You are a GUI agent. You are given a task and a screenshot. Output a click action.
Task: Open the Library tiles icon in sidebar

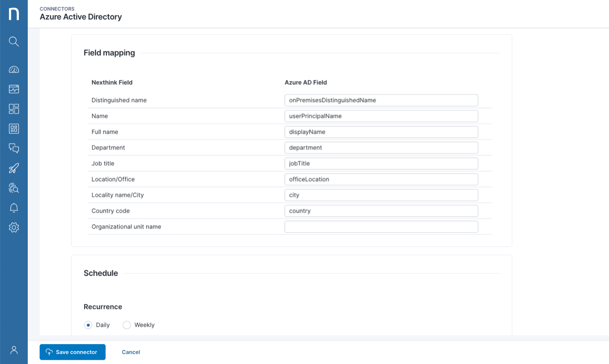coord(14,109)
